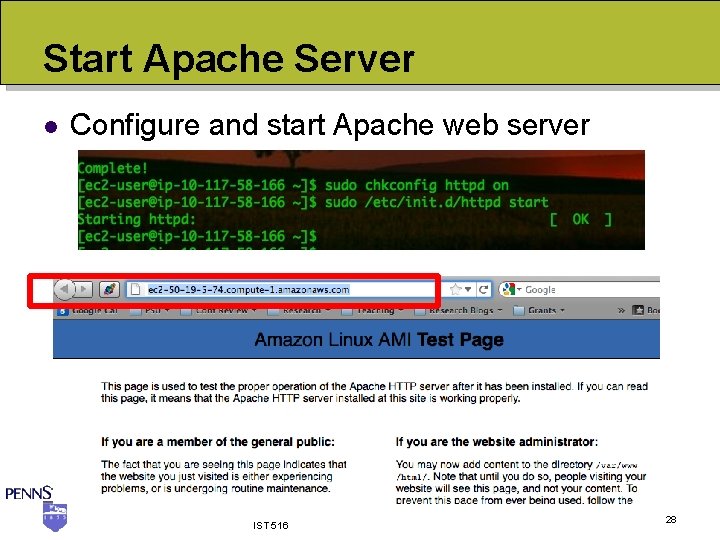Go forward with the browser forward arrow

click(83, 289)
